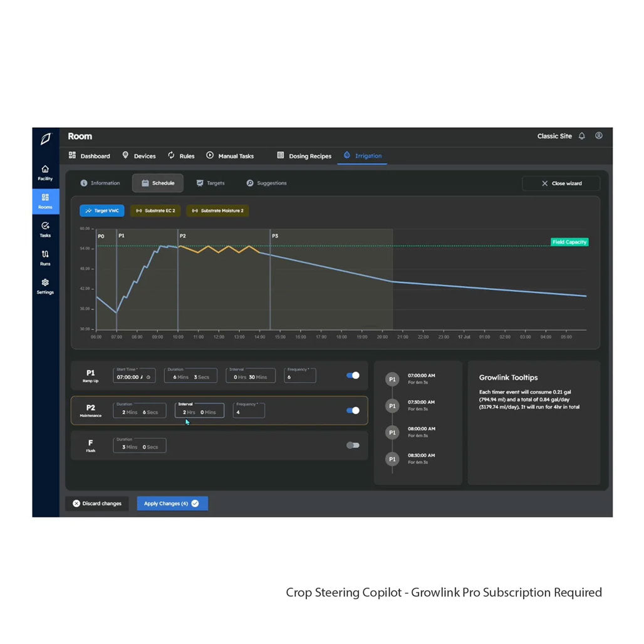Open the Facility sidebar icon
The image size is (644, 644).
click(x=45, y=173)
